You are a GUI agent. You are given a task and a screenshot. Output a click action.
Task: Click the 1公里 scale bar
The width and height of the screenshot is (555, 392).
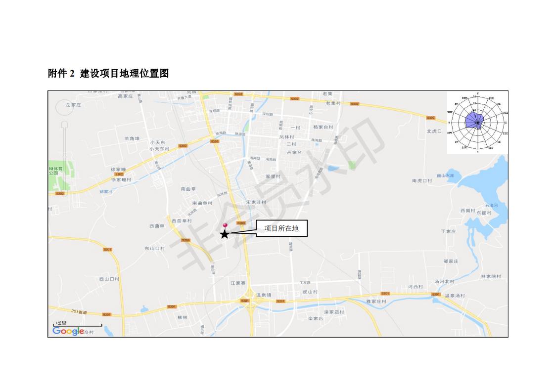[78, 324]
